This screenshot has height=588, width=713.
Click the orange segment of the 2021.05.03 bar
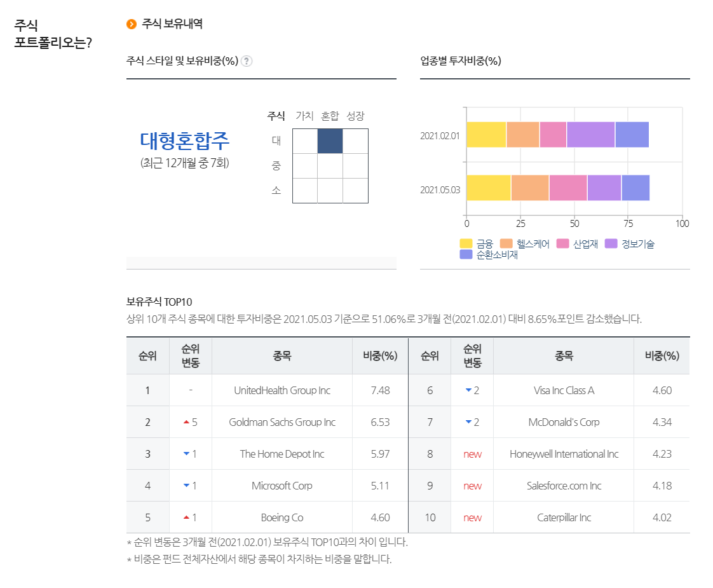click(x=530, y=188)
